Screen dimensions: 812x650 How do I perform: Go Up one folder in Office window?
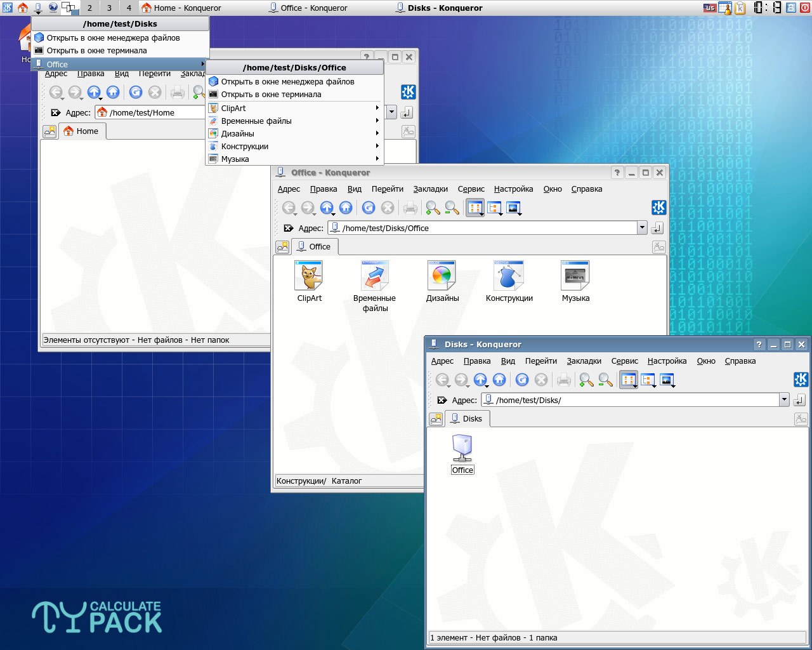click(327, 208)
